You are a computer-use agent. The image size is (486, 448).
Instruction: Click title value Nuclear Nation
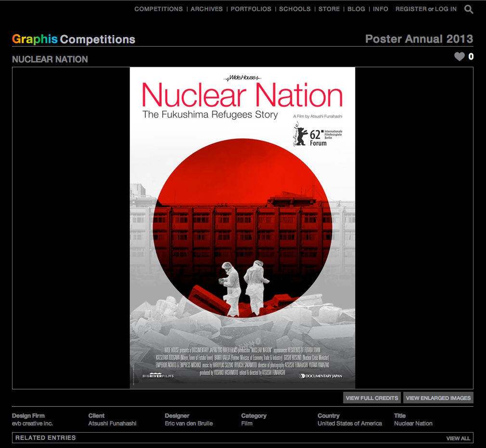(x=413, y=423)
